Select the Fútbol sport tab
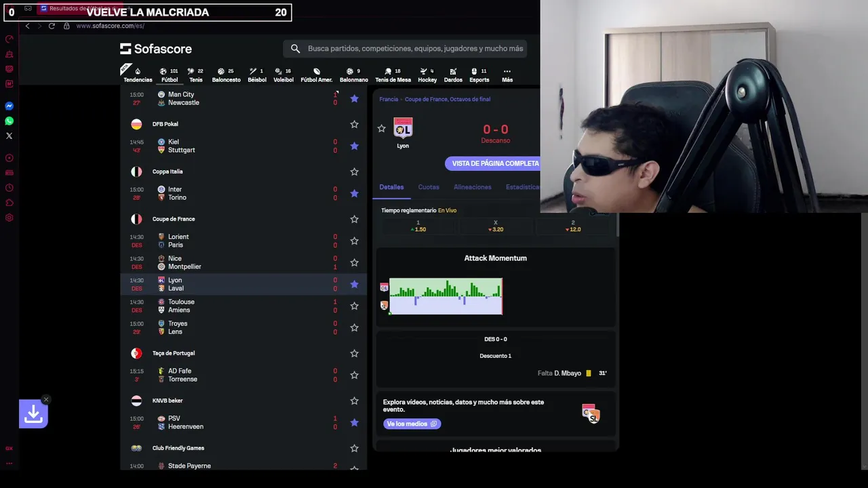This screenshot has height=488, width=868. pos(170,75)
